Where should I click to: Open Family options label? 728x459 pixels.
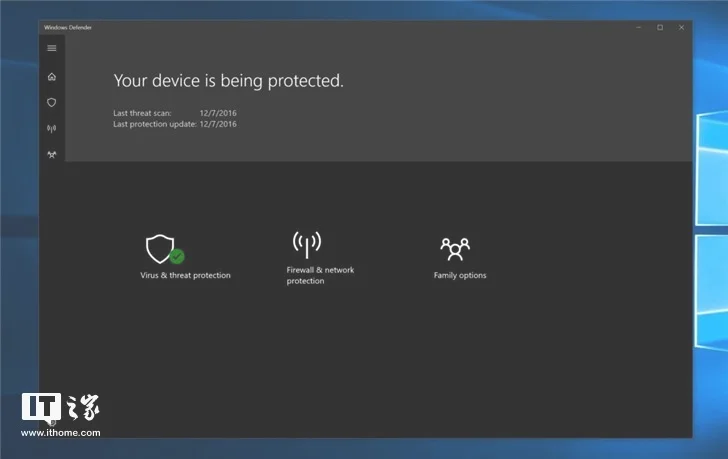460,275
